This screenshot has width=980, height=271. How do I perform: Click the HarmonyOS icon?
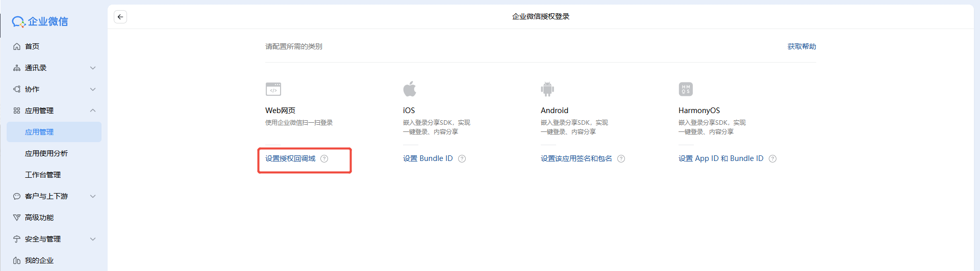point(686,89)
